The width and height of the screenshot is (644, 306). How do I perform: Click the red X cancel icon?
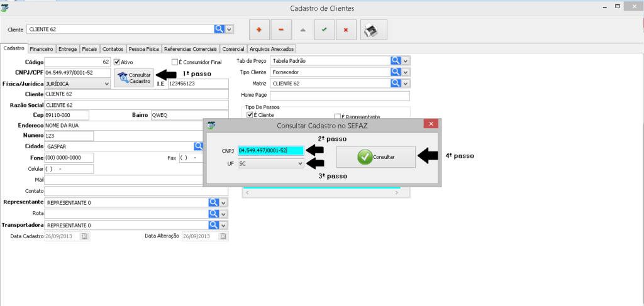[x=346, y=30]
